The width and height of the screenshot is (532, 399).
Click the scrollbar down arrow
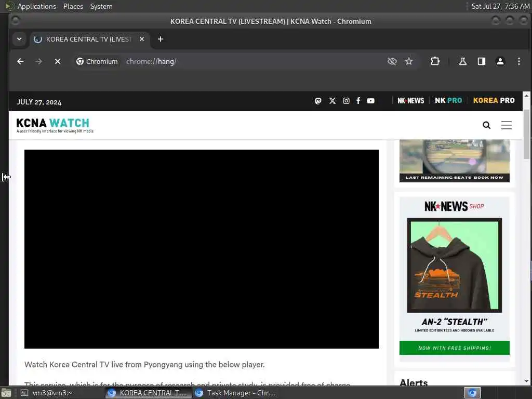(527, 381)
